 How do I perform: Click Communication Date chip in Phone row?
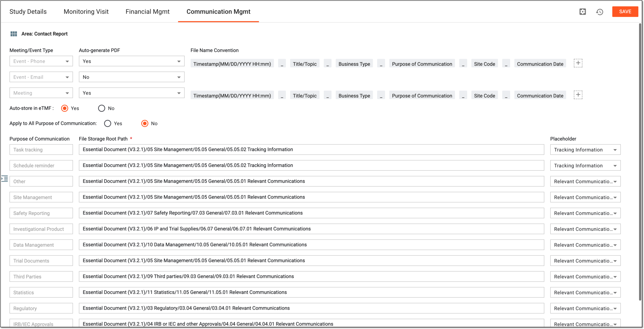(540, 64)
